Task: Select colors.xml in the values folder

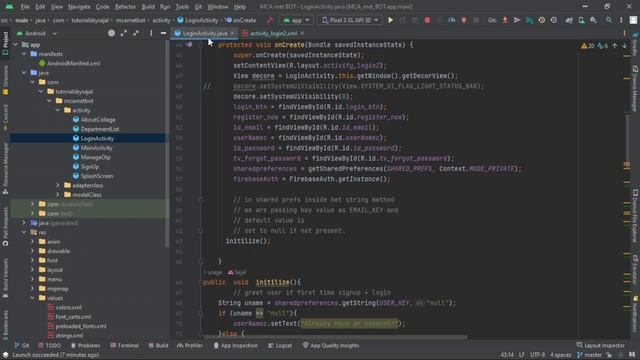Action: pyautogui.click(x=69, y=307)
